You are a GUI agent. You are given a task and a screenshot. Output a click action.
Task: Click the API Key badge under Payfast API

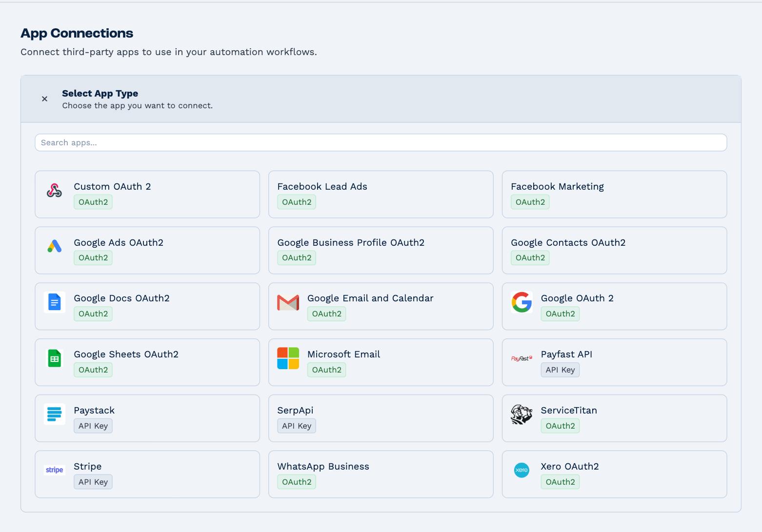click(560, 370)
